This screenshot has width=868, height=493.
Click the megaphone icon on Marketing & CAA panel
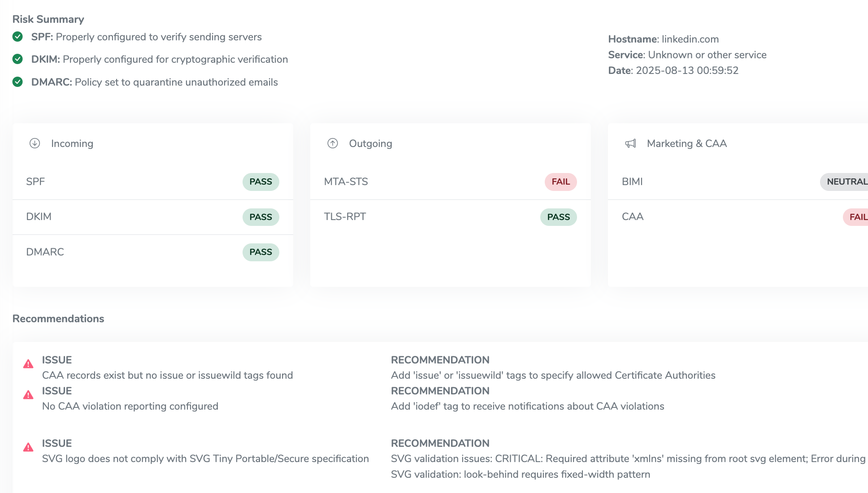pos(631,143)
